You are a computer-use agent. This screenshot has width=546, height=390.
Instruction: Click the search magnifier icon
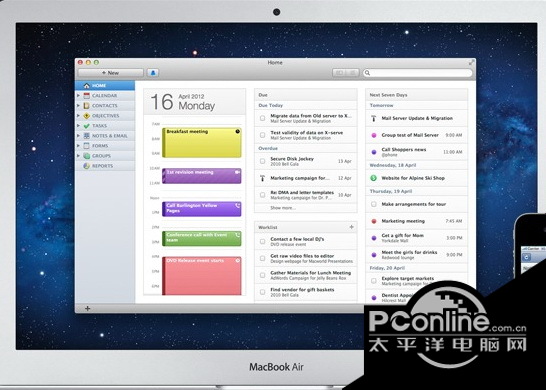tap(367, 73)
